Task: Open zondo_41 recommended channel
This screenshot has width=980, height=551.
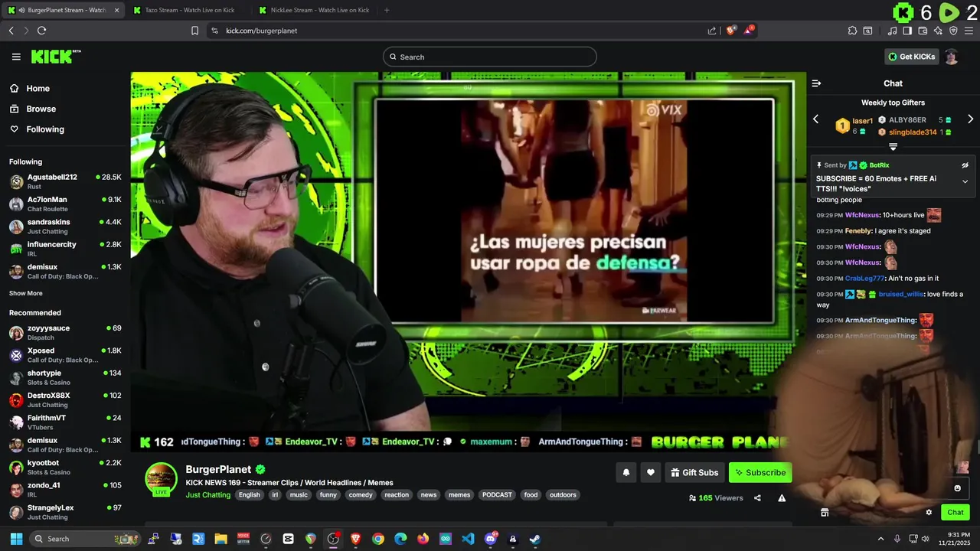Action: pyautogui.click(x=65, y=490)
